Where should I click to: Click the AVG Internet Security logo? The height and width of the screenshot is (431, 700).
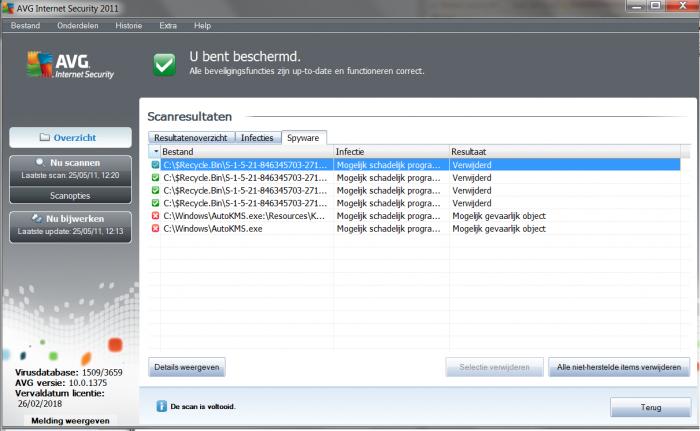click(x=70, y=65)
